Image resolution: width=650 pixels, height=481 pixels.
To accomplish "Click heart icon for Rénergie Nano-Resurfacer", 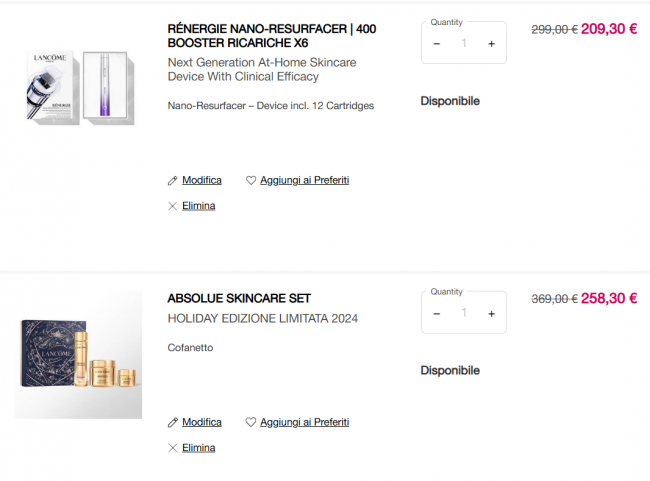I will (251, 180).
